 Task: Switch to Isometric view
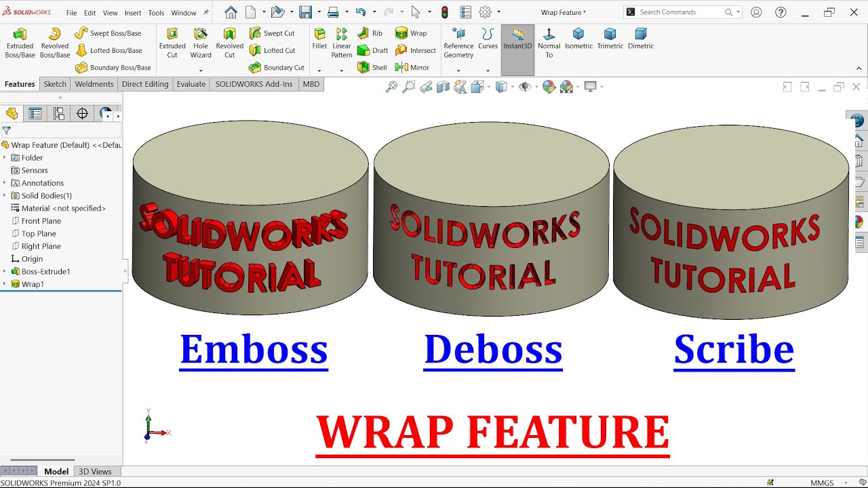(578, 39)
